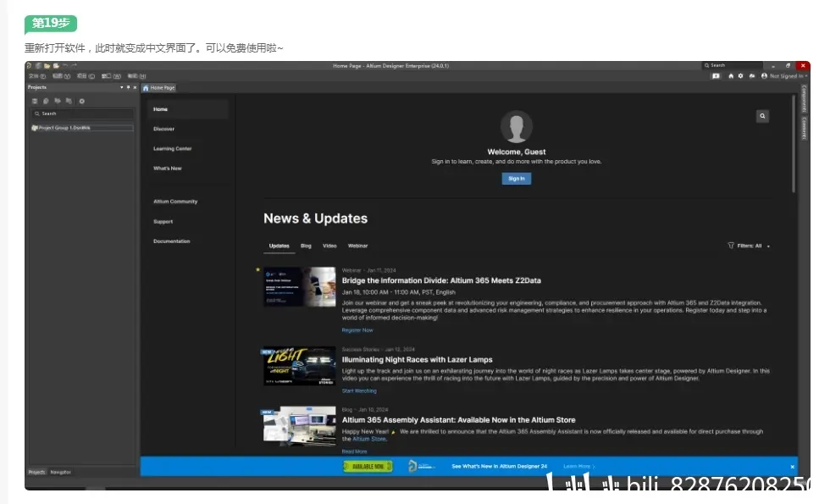Click the blue Sign In button
The image size is (819, 504).
point(516,179)
